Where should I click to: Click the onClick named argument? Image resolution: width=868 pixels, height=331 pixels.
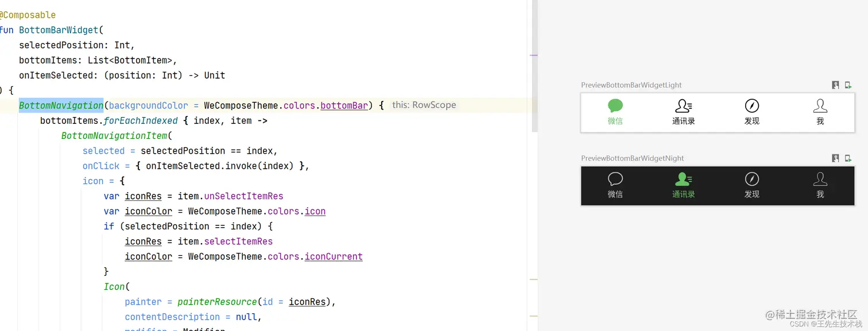coord(101,166)
